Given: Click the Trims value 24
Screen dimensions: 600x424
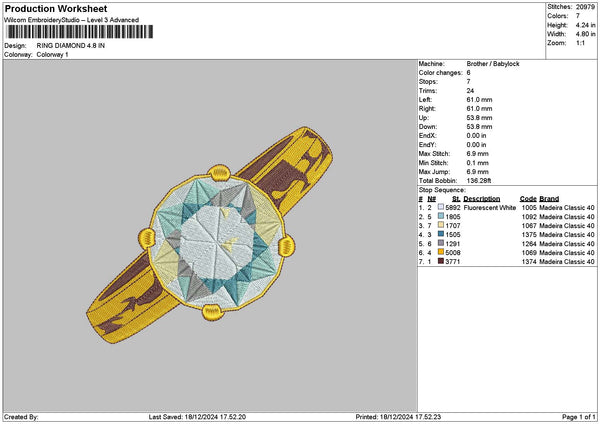Looking at the screenshot, I should [470, 91].
